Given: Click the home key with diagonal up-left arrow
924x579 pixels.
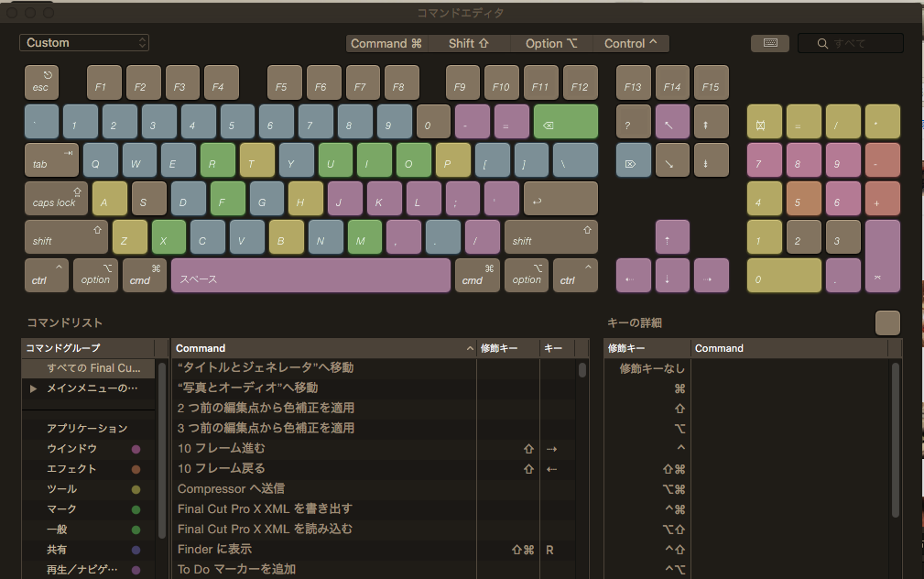Looking at the screenshot, I should tap(672, 121).
